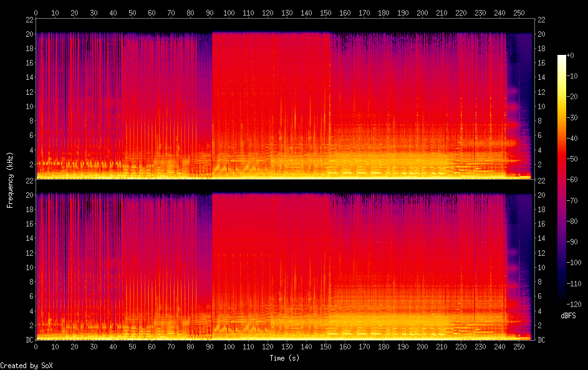The height and width of the screenshot is (370, 588).
Task: Click '10' on upper channel's right frequency axis
Action: 541,106
